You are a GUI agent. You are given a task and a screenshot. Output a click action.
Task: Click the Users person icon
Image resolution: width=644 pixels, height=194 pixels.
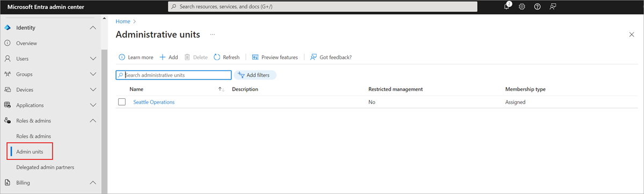tap(8, 59)
